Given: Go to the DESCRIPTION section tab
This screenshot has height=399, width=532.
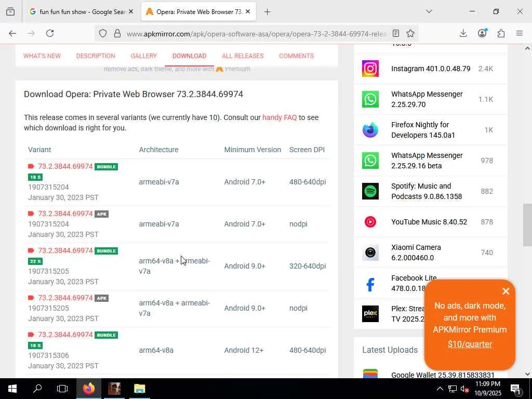Looking at the screenshot, I should 96,56.
